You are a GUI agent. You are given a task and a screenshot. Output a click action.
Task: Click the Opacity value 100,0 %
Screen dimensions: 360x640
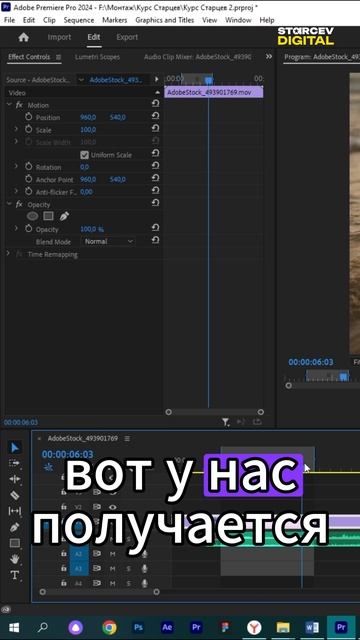tap(92, 229)
